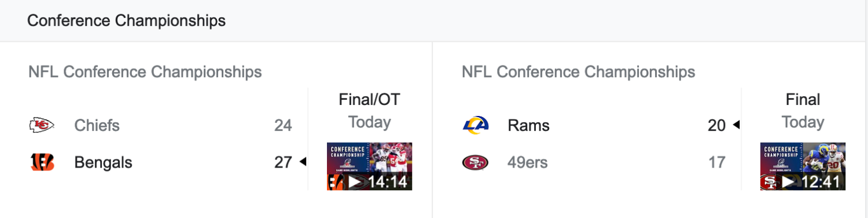Click the Rams winning score of 20

[716, 125]
